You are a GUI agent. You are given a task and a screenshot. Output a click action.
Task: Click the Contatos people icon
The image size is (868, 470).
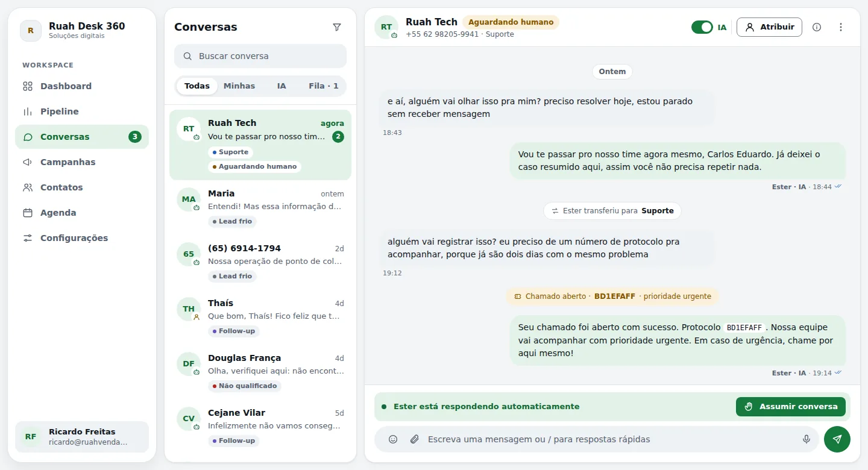coord(28,187)
